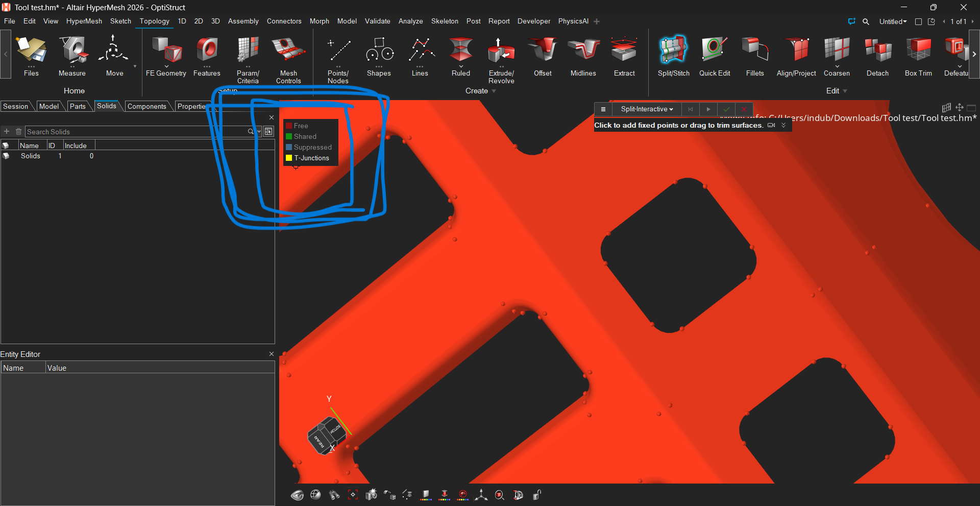Screen dimensions: 980x506
Task: Open the Extrude/Revolve tool
Action: click(x=501, y=60)
